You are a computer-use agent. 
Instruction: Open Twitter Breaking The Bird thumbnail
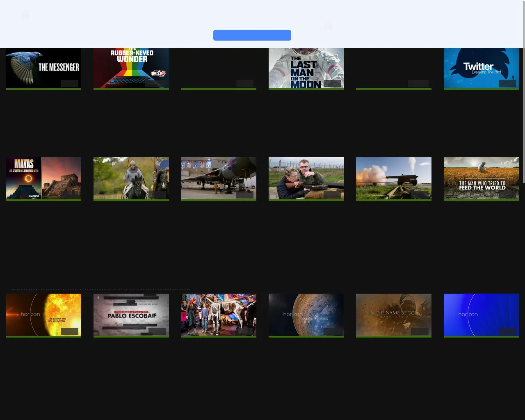[x=481, y=68]
